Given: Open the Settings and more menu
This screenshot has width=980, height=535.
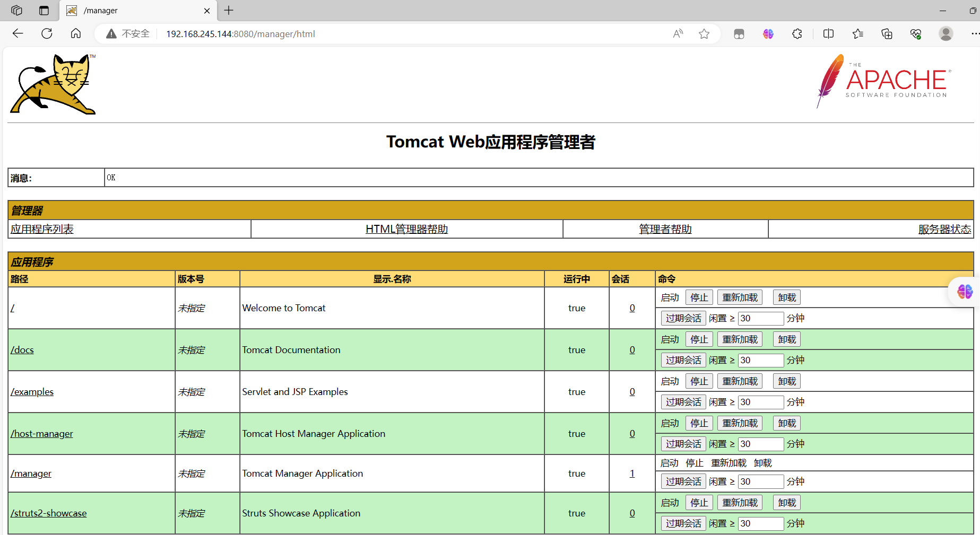Looking at the screenshot, I should [x=975, y=34].
